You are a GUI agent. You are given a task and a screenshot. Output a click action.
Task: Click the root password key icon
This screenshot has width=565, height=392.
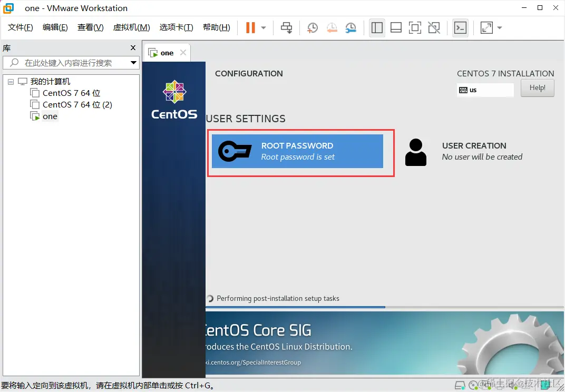click(x=235, y=151)
